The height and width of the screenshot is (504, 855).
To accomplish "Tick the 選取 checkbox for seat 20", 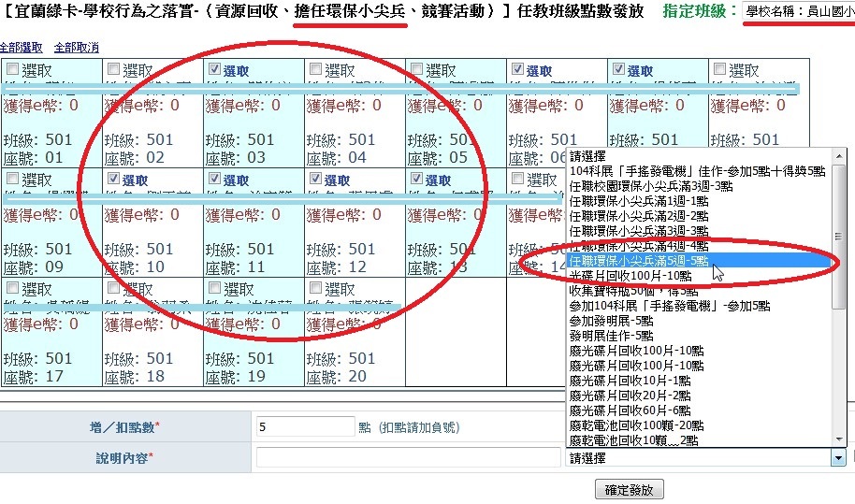I will (x=315, y=289).
